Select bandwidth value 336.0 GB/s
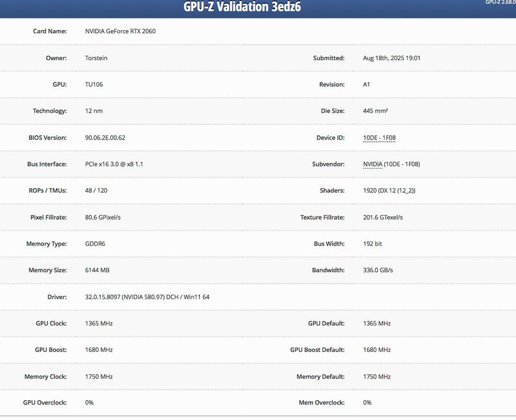The height and width of the screenshot is (420, 516). pos(378,270)
